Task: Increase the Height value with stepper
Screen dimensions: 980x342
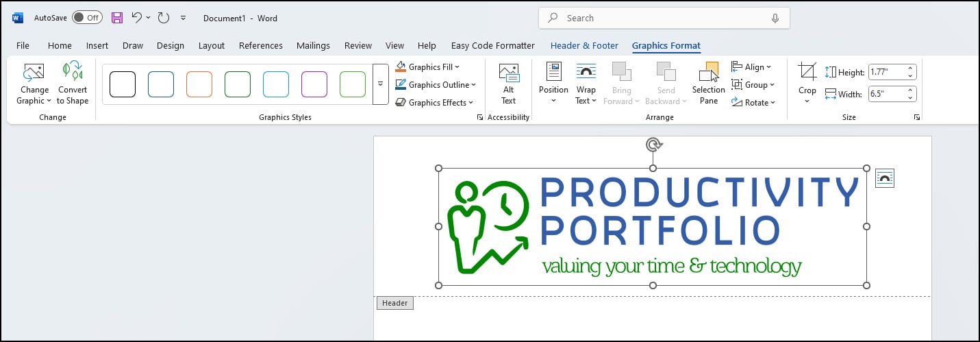Action: pyautogui.click(x=910, y=69)
